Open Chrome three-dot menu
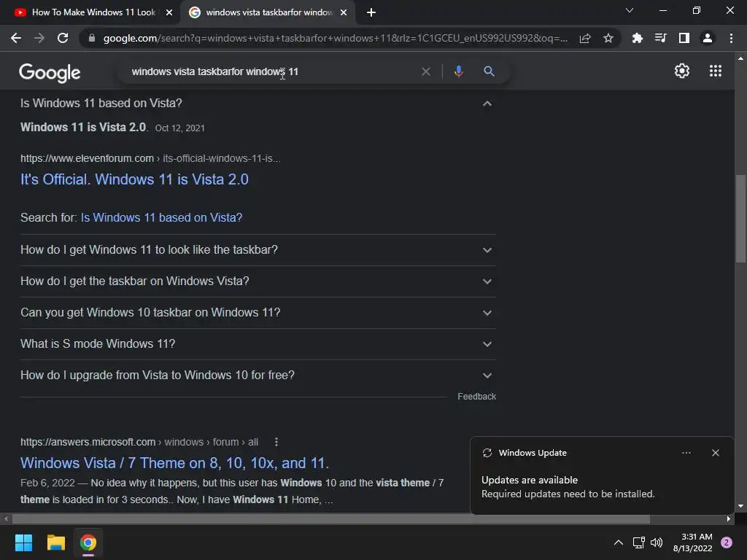Viewport: 747px width, 560px height. point(731,38)
